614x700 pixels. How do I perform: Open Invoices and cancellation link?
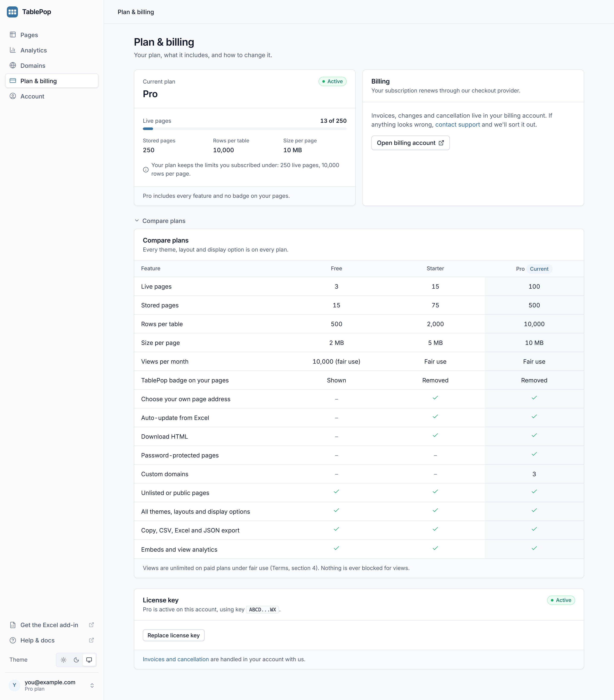pyautogui.click(x=176, y=659)
